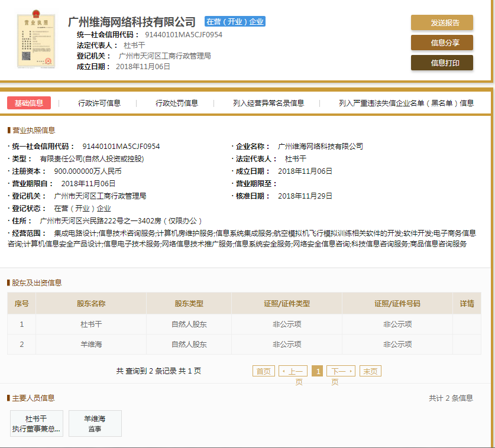Image resolution: width=495 pixels, height=448 pixels.
Task: Click the 营业执照信息 section header marker
Action: coord(8,129)
